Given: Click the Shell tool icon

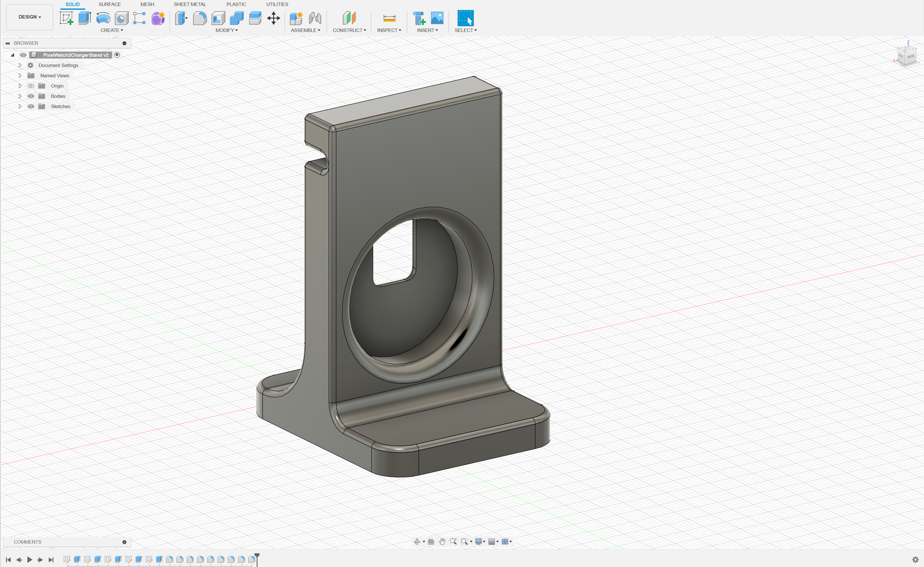Looking at the screenshot, I should (218, 18).
